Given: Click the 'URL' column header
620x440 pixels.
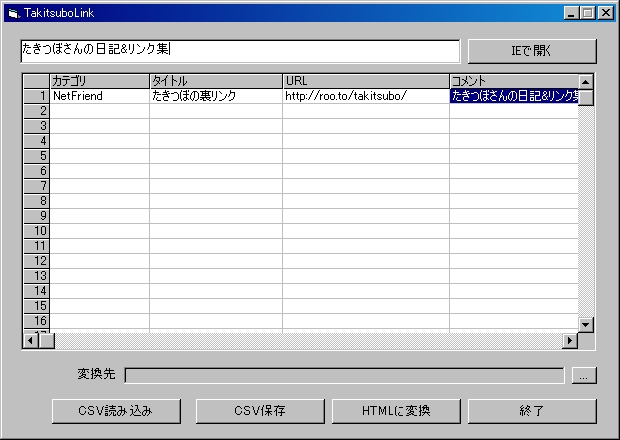Looking at the screenshot, I should coord(365,81).
